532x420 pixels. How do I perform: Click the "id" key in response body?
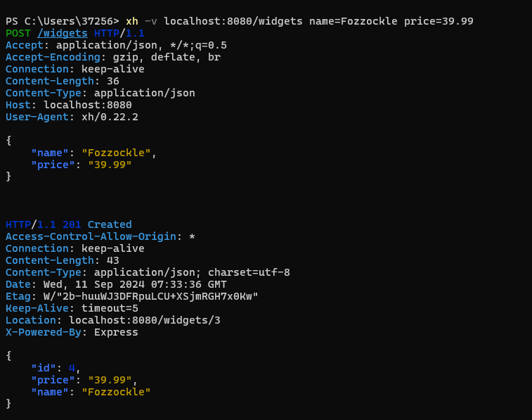point(44,368)
